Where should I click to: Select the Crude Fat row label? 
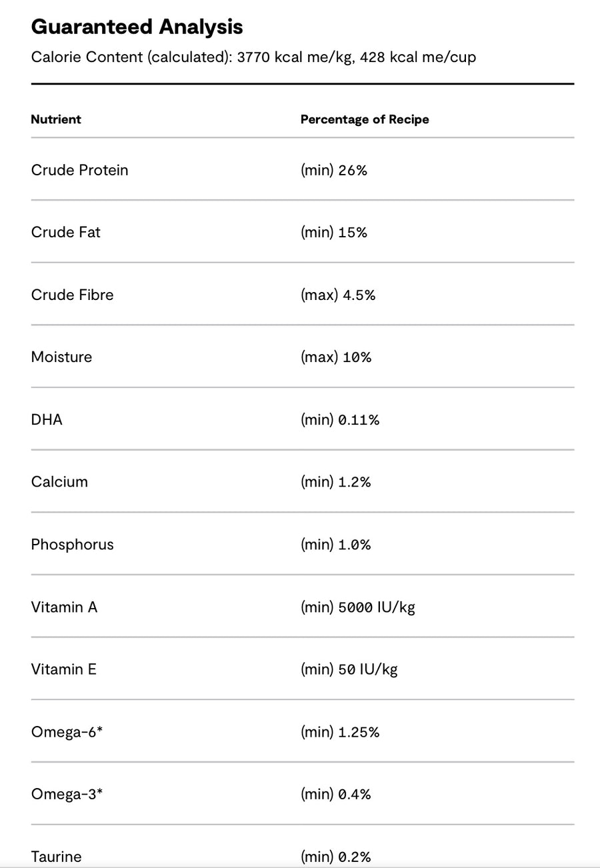[x=66, y=232]
